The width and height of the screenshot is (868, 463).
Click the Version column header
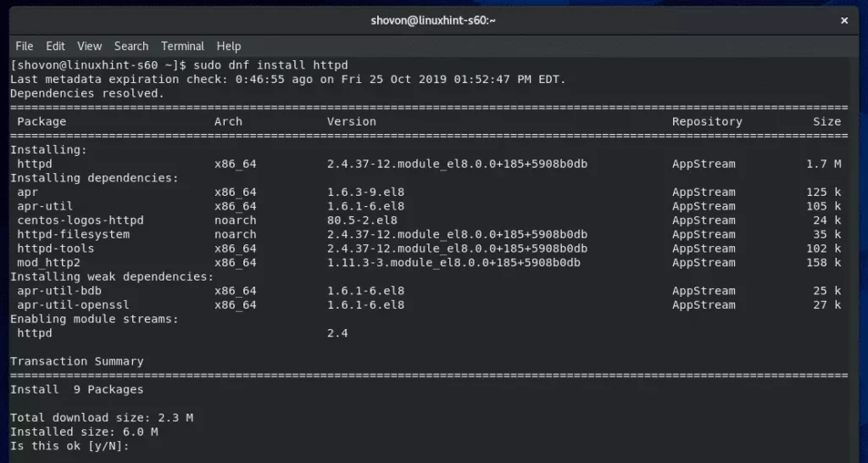pyautogui.click(x=352, y=121)
